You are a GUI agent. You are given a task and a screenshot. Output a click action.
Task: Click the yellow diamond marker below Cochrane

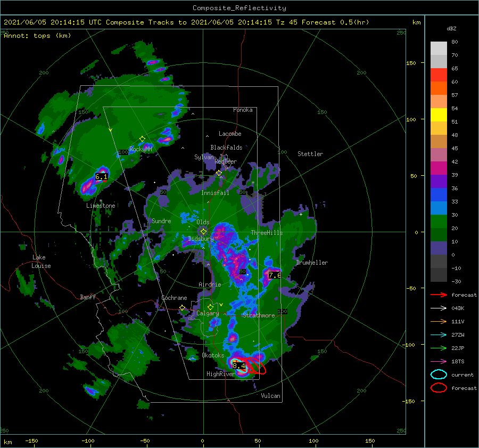(x=182, y=308)
